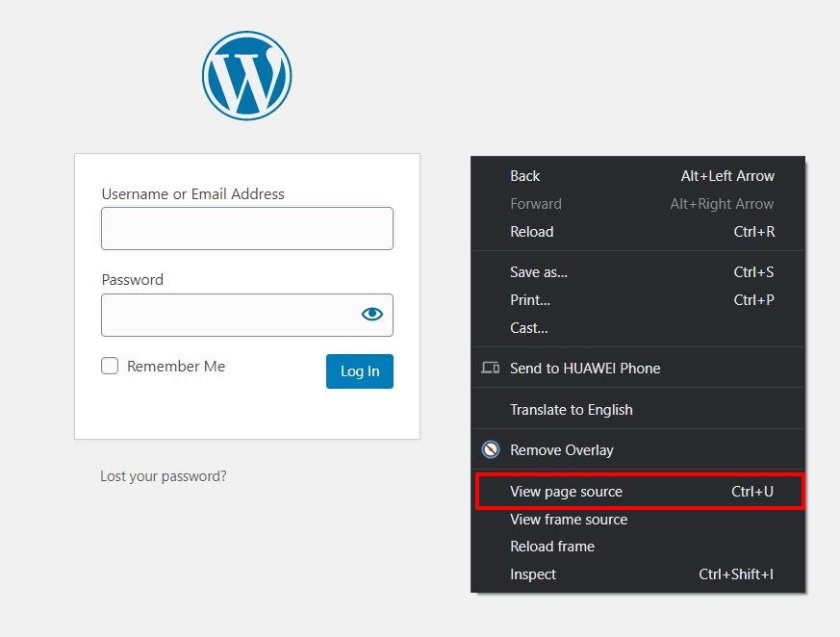Click Remove Overlay in the menu
Screen dimensions: 840x637
click(x=560, y=449)
